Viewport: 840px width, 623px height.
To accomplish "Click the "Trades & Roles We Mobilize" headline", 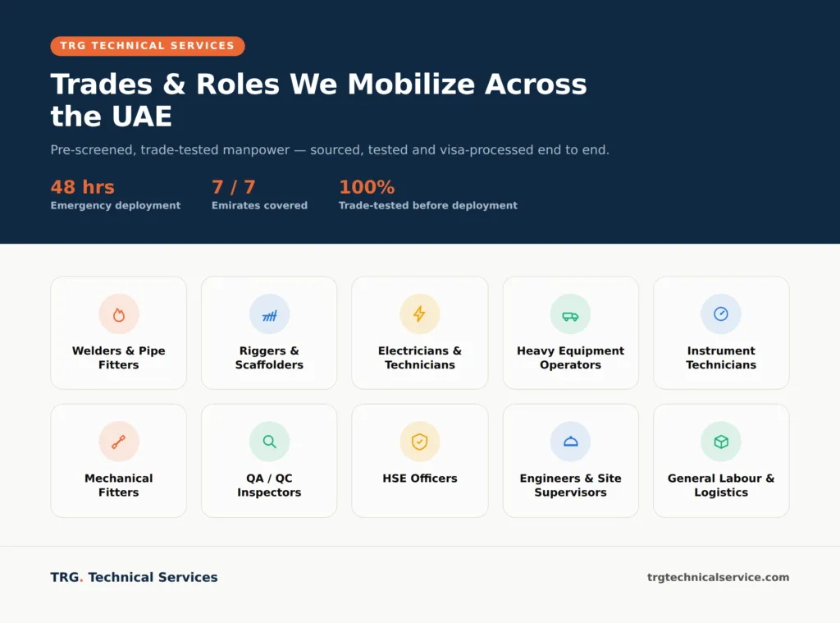I will tap(319, 100).
